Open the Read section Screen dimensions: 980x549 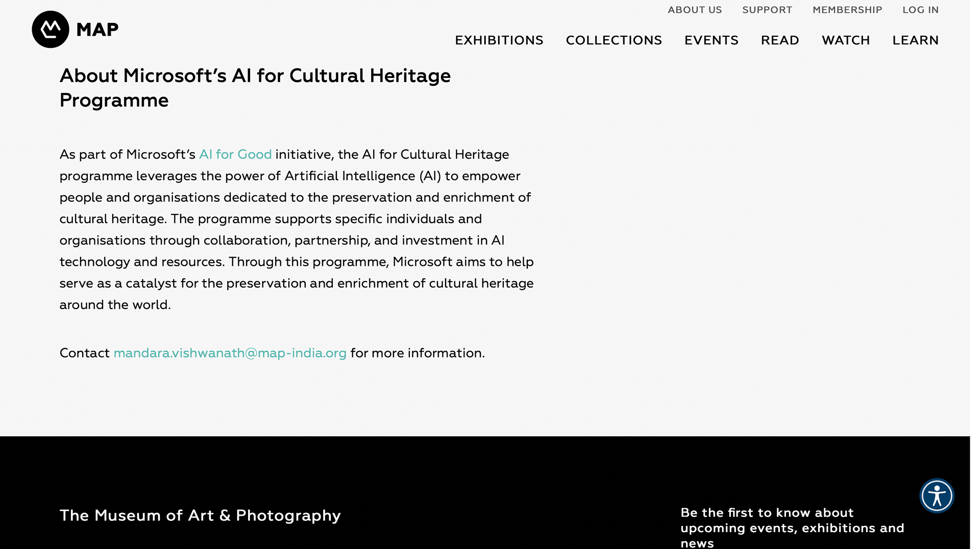point(780,40)
